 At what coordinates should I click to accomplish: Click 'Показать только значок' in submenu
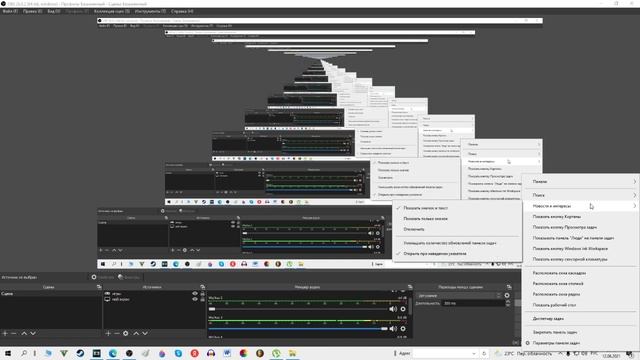point(457,219)
